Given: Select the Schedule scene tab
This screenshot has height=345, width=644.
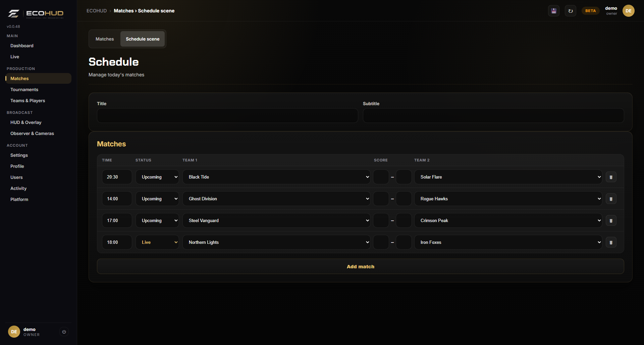Looking at the screenshot, I should [143, 39].
